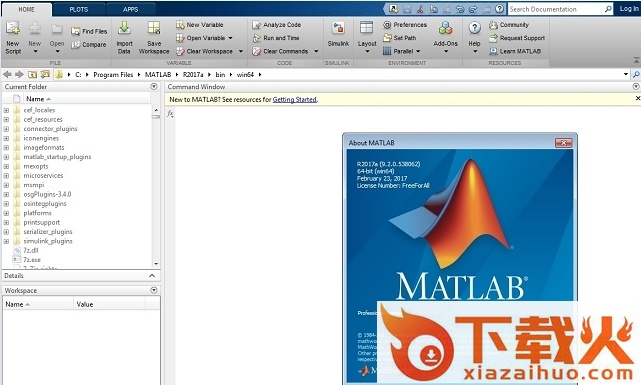Click the Log In button

(x=628, y=9)
